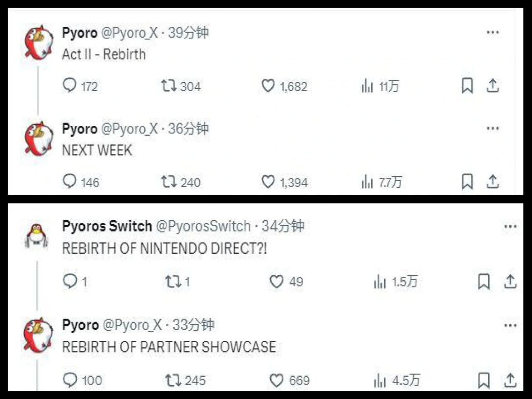
Task: View analytics of "Act II - Rebirth" tweet
Action: click(x=367, y=86)
